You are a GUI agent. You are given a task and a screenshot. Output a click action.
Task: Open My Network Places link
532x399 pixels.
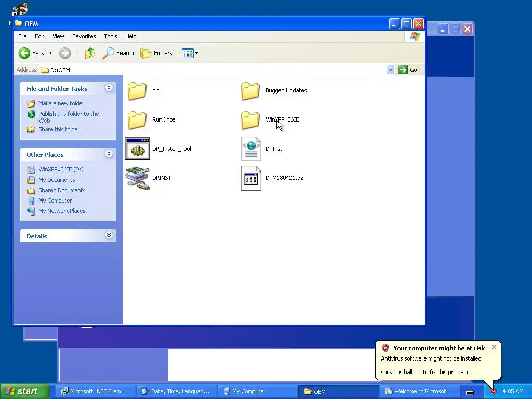coord(62,211)
